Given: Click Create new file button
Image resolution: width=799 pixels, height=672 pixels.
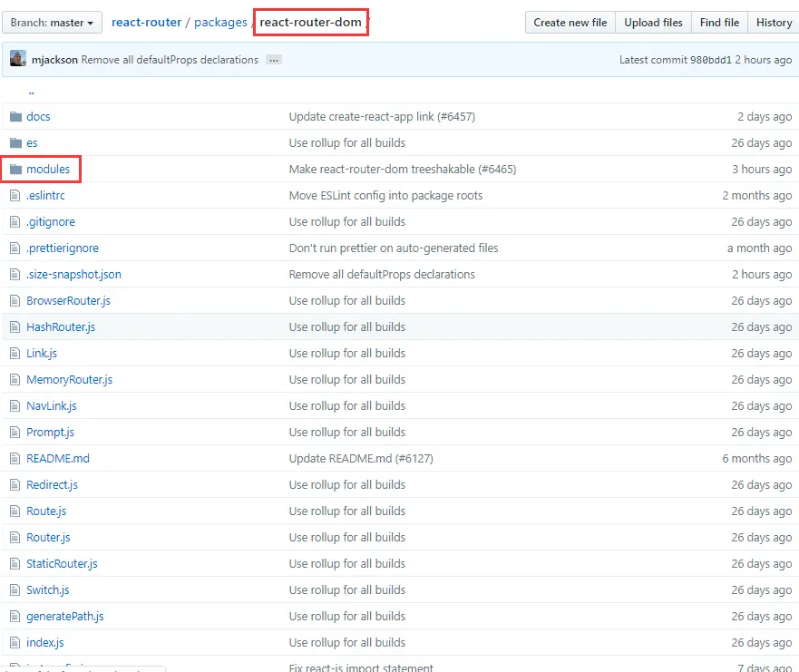Looking at the screenshot, I should tap(570, 23).
